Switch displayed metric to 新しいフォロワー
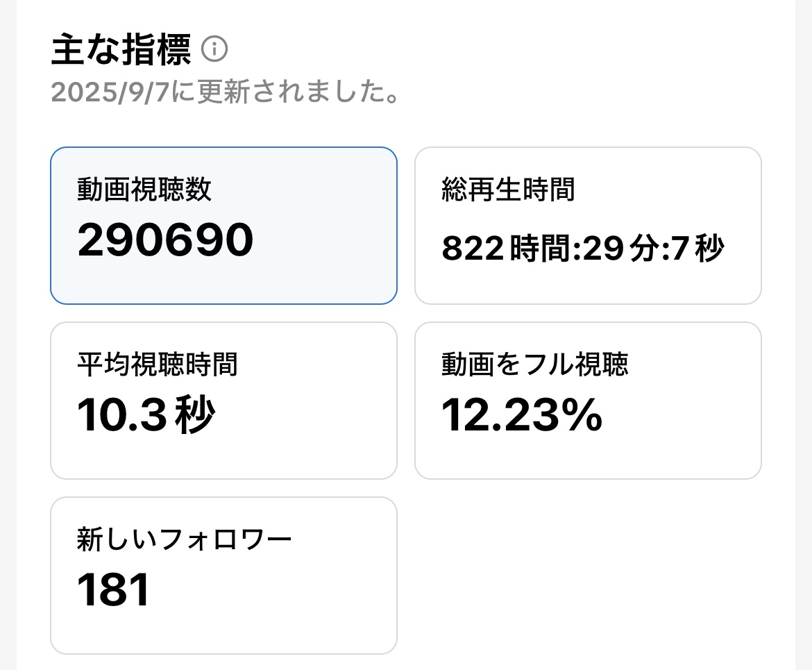 tap(223, 574)
